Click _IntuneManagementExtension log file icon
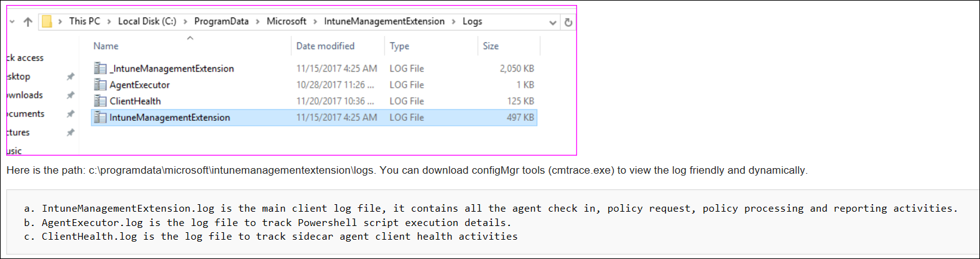 tap(100, 68)
